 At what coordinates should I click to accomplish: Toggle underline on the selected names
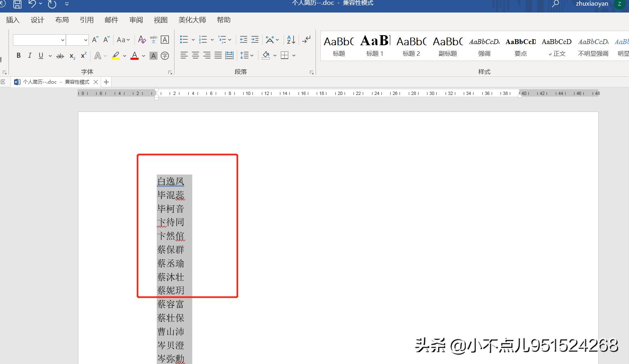[x=41, y=55]
